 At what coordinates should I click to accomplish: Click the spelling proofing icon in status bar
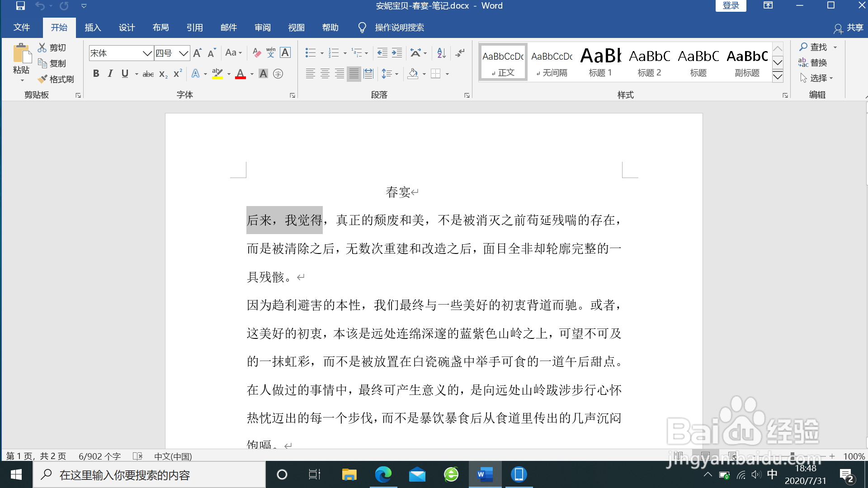pyautogui.click(x=138, y=456)
